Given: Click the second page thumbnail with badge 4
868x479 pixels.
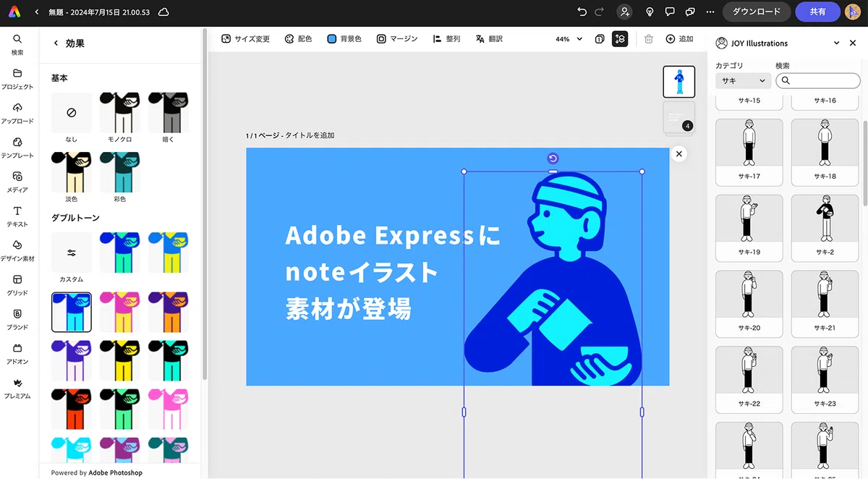Looking at the screenshot, I should click(x=679, y=118).
